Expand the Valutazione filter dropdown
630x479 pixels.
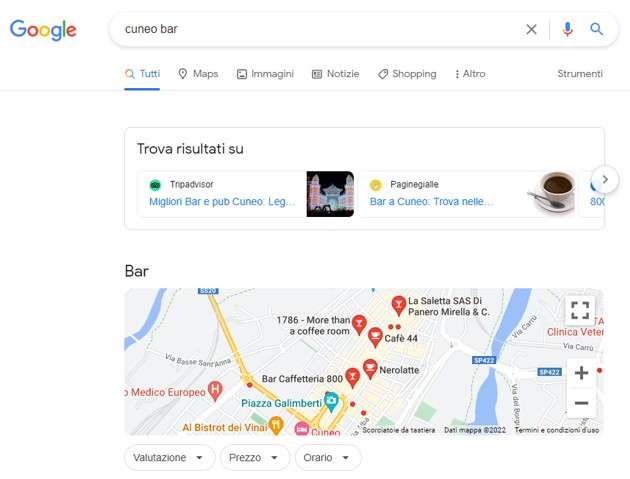coord(169,457)
